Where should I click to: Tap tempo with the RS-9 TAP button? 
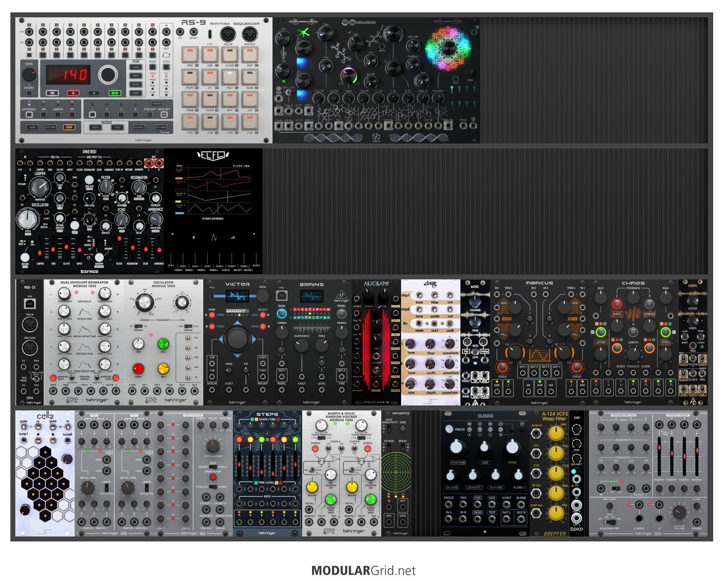(52, 92)
